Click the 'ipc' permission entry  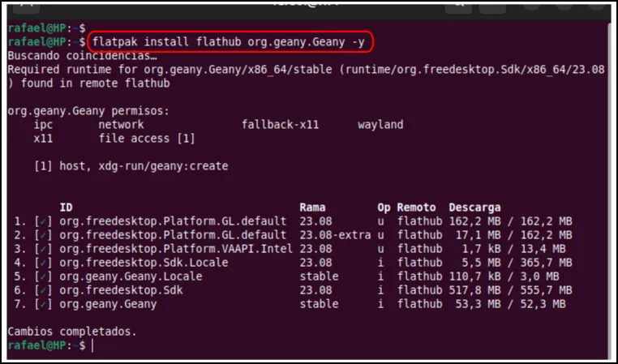tap(43, 125)
